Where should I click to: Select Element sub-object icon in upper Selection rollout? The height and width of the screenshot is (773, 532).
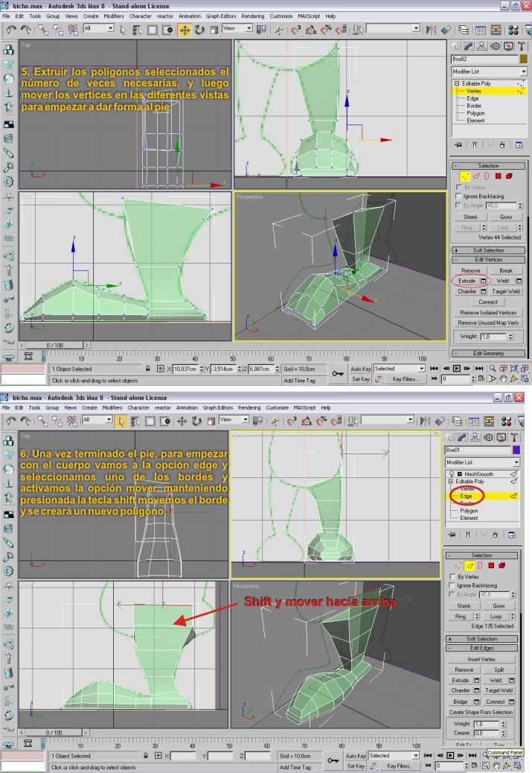point(509,176)
